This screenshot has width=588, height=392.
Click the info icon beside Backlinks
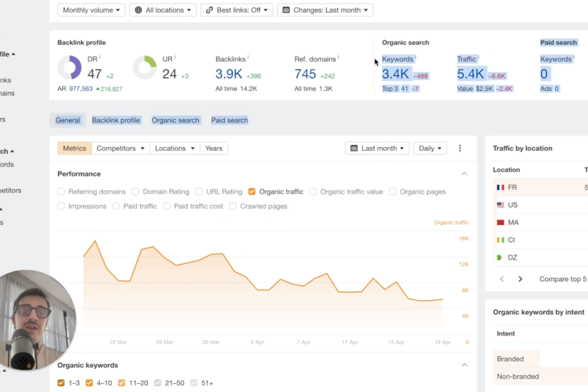tap(248, 58)
